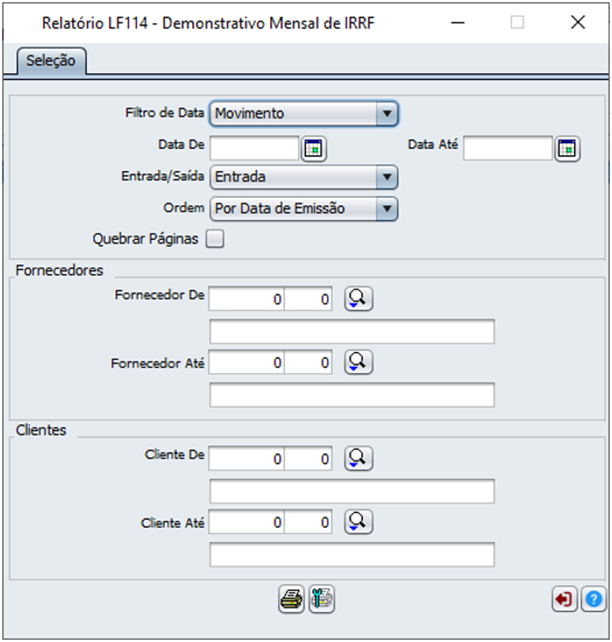Screen dimensions: 612x642
Task: Select the Cliente De code field
Action: point(247,459)
